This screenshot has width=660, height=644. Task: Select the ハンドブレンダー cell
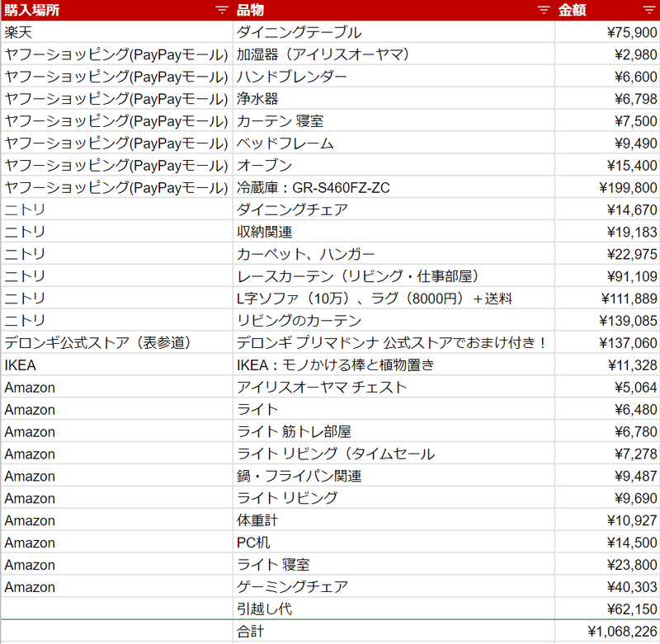point(394,77)
